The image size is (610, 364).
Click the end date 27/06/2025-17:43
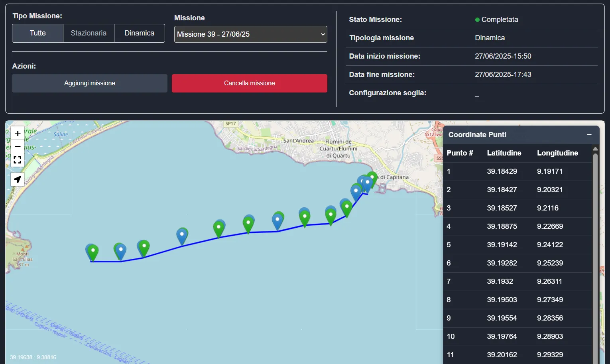503,75
